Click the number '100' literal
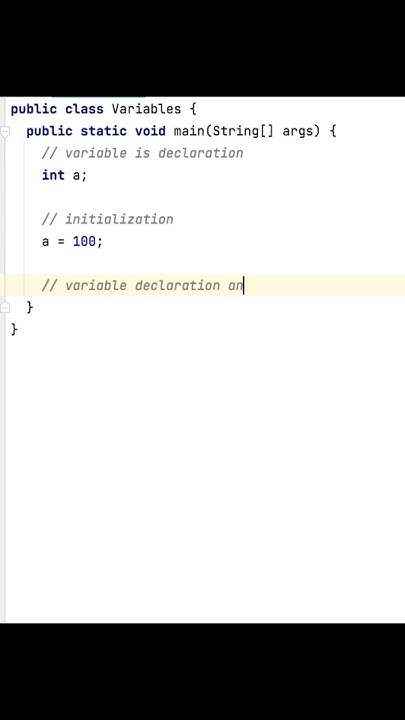Viewport: 405px width, 720px height. pos(84,241)
